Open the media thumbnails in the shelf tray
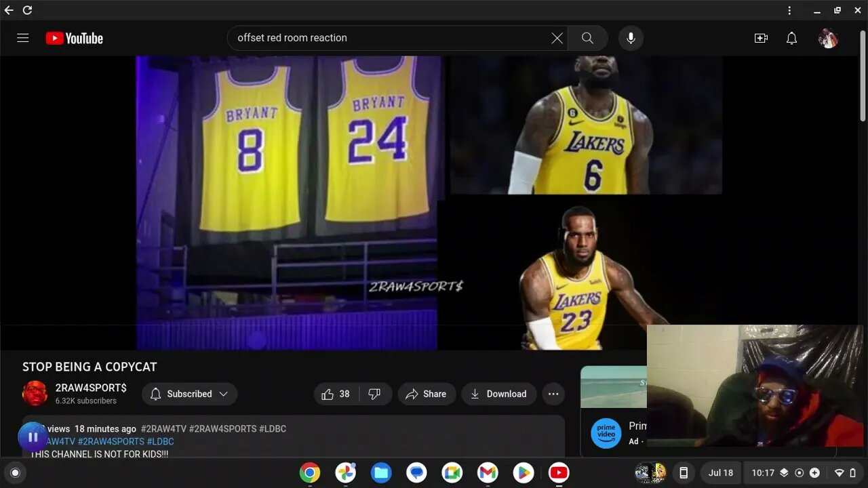The height and width of the screenshot is (488, 868). (x=650, y=472)
